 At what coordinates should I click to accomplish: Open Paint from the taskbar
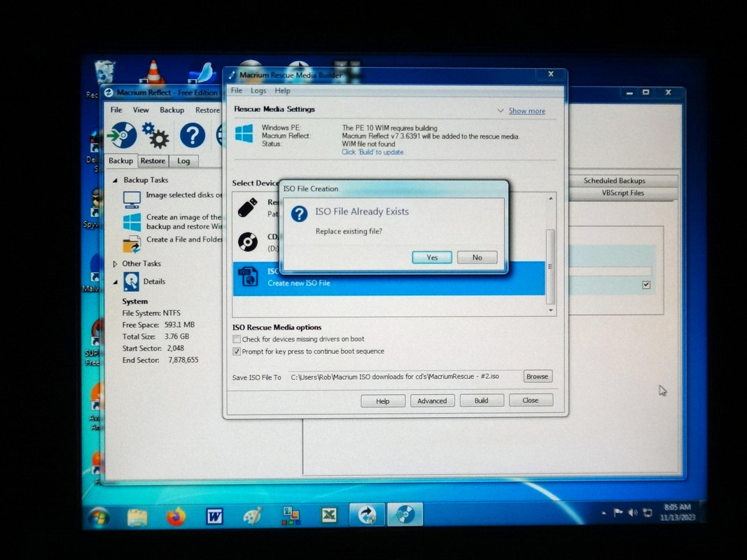pos(253,516)
